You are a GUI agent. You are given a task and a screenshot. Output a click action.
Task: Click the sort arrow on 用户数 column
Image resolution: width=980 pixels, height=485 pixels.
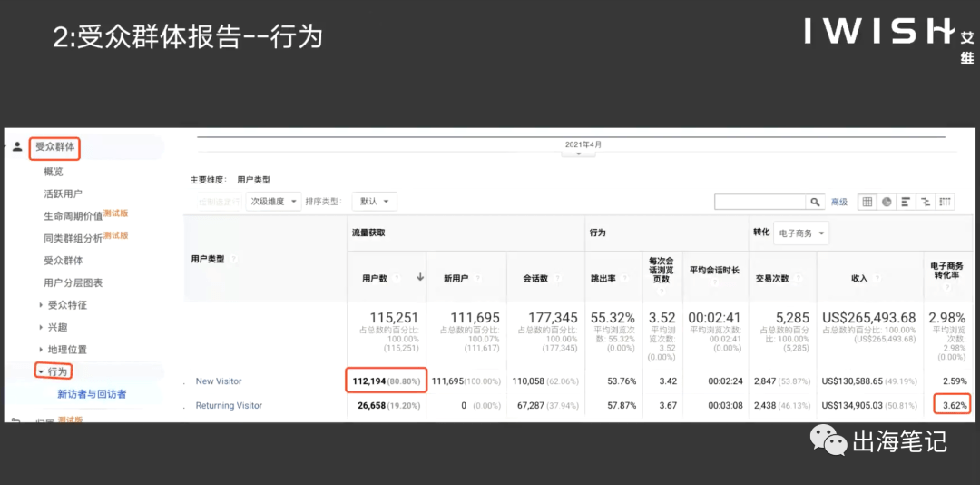click(x=420, y=277)
